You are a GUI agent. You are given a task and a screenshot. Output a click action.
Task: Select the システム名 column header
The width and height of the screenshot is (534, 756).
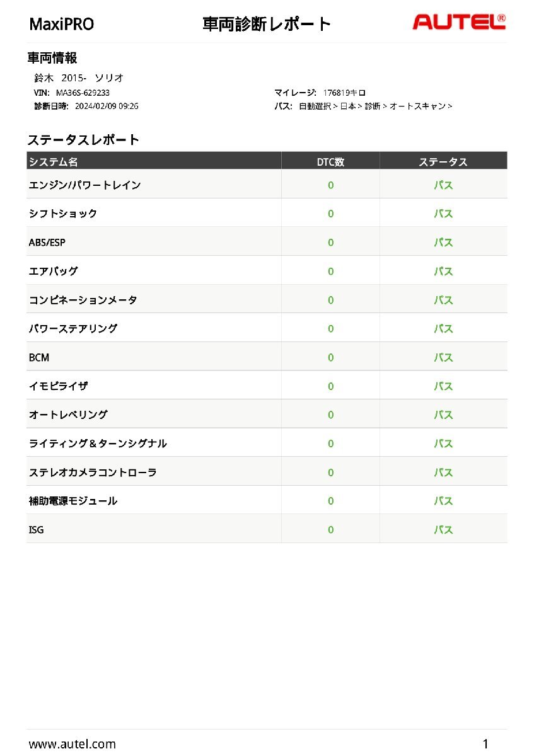coord(54,162)
